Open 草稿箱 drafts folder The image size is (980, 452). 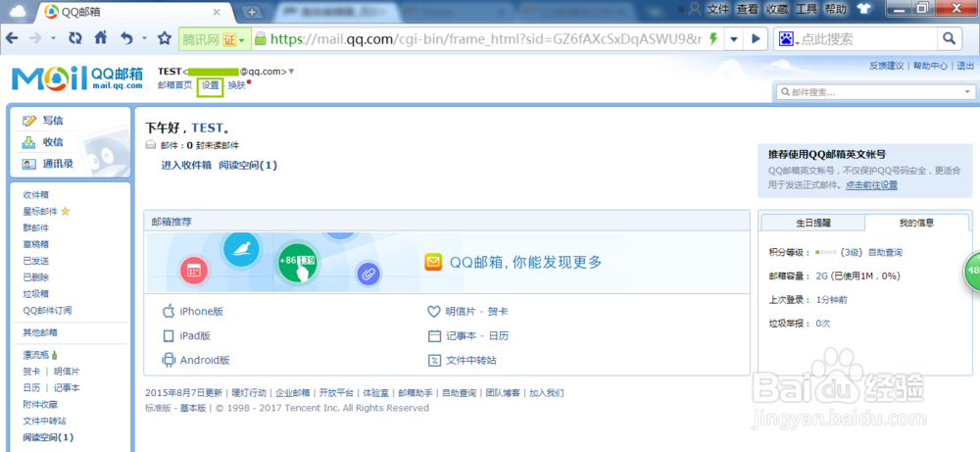tap(35, 244)
